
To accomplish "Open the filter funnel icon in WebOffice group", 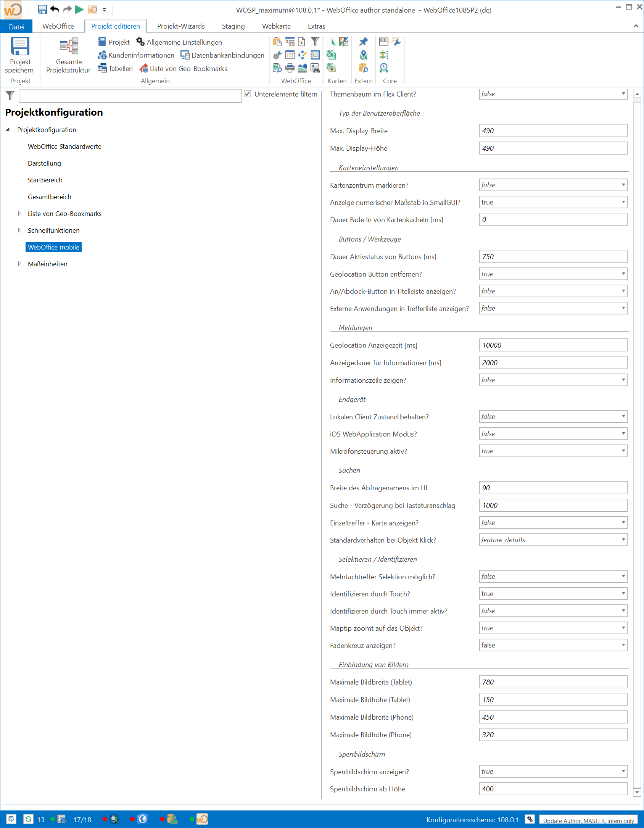I will click(315, 42).
